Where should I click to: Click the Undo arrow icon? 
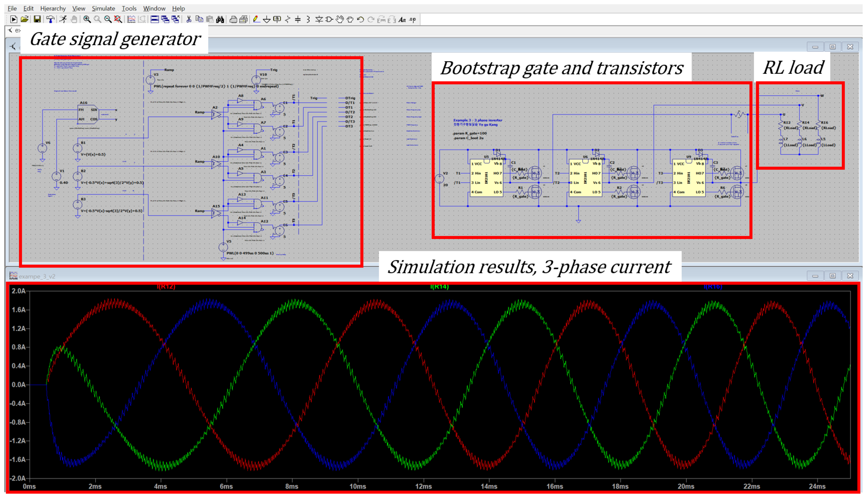pyautogui.click(x=360, y=20)
